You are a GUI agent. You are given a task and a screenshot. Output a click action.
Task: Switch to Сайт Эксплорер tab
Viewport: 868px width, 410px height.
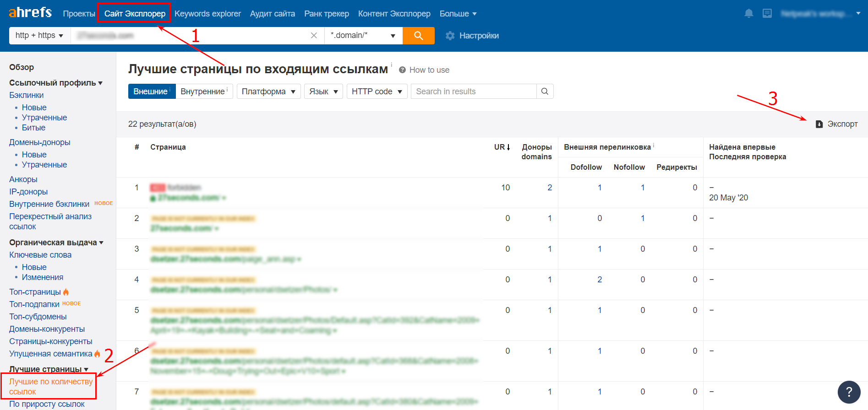coord(135,13)
